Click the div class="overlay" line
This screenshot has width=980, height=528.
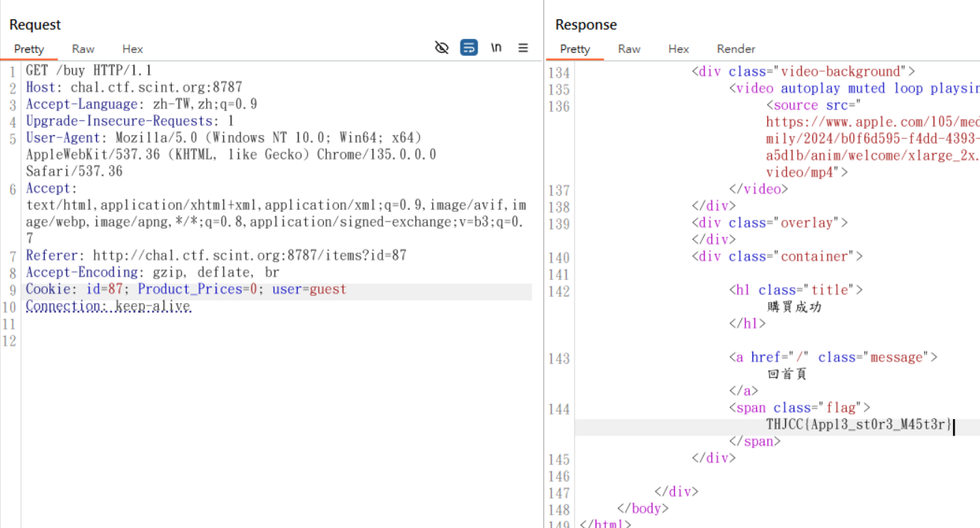coord(770,223)
